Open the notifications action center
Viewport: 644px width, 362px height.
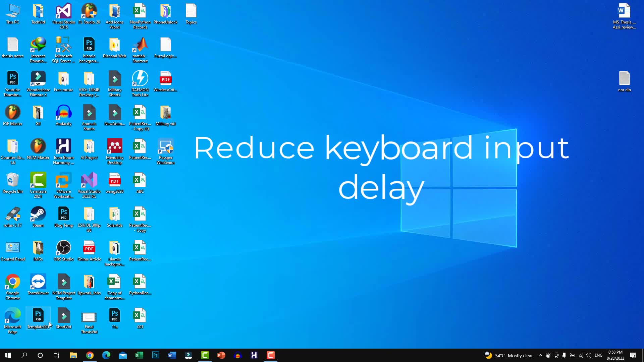[632, 355]
